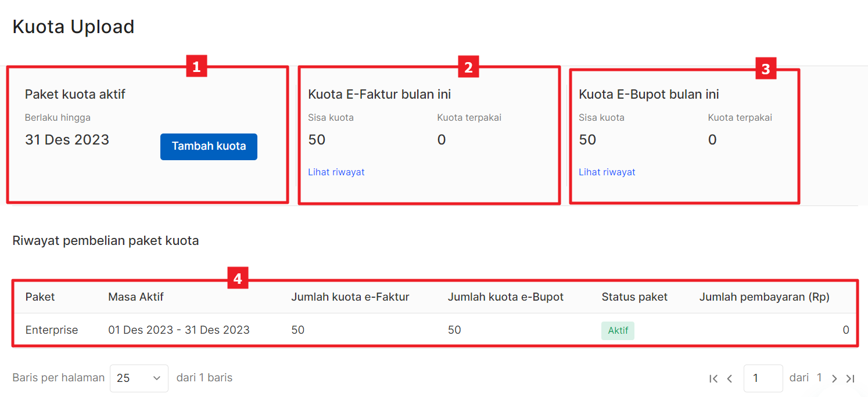
Task: Click the Jumlah pembayaran (Rp) column header
Action: [x=764, y=297]
